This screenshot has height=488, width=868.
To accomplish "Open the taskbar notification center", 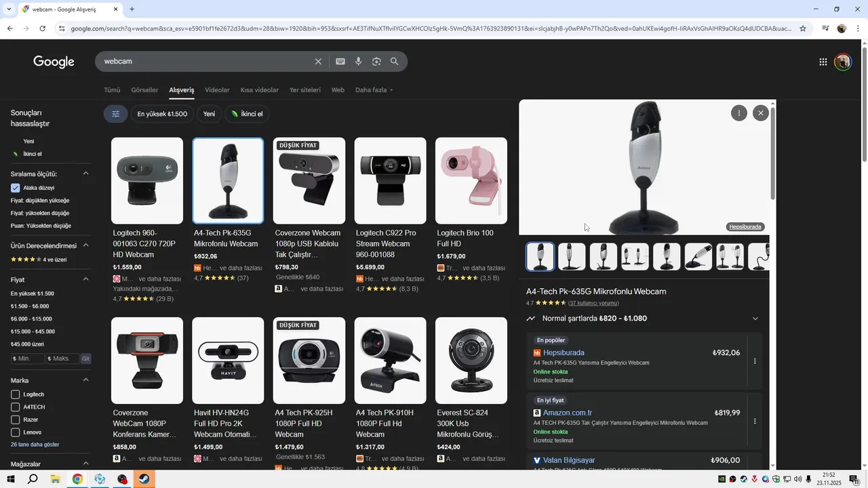I will [x=854, y=479].
